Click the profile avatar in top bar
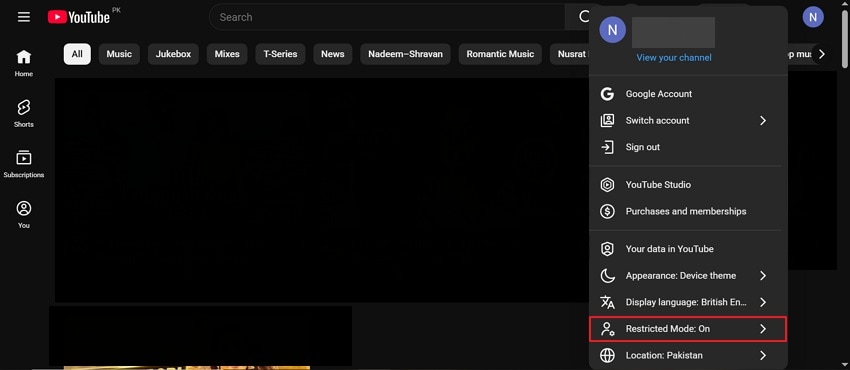 click(x=813, y=17)
